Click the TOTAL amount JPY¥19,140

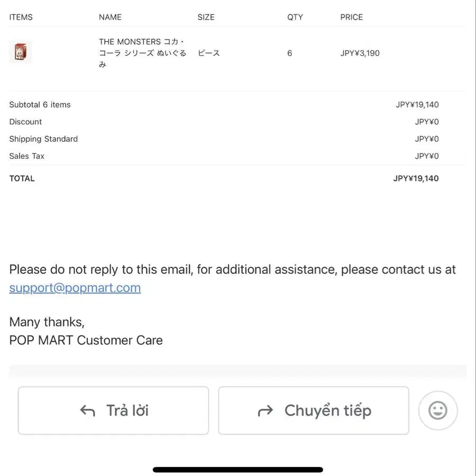tap(416, 178)
